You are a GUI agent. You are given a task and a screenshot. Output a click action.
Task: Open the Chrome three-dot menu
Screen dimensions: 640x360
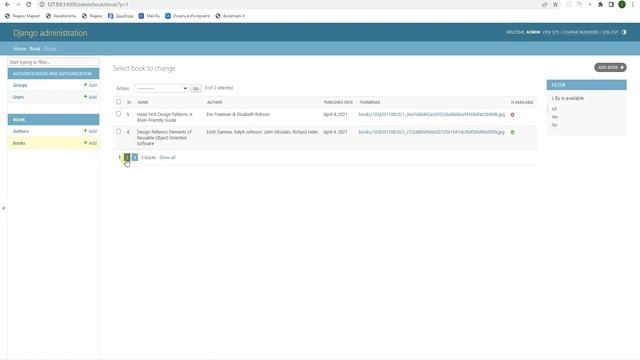633,4
